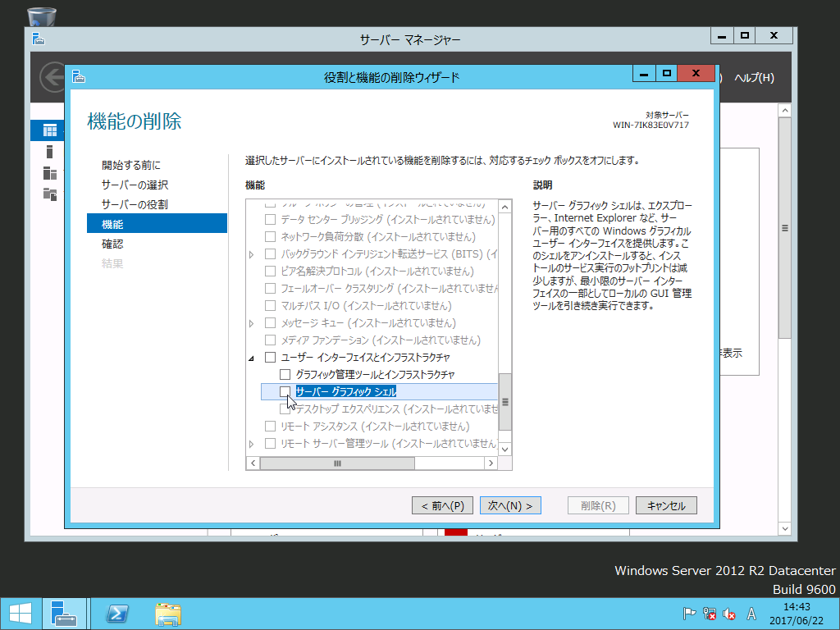Expand the メッセージ キュー node
This screenshot has width=840, height=630.
pyautogui.click(x=251, y=323)
